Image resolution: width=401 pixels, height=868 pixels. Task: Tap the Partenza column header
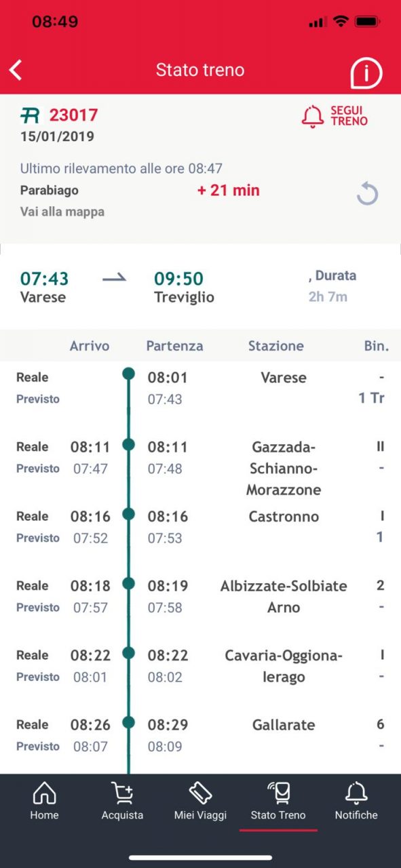[174, 346]
